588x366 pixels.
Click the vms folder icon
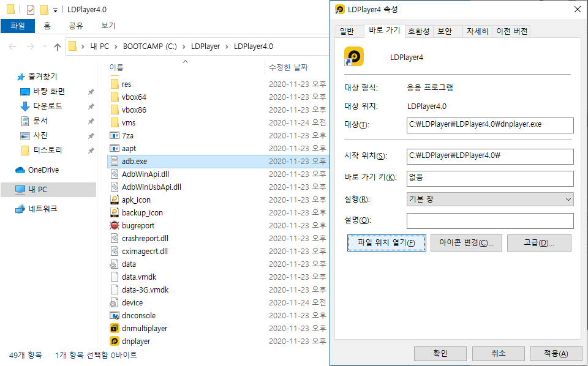pos(115,122)
